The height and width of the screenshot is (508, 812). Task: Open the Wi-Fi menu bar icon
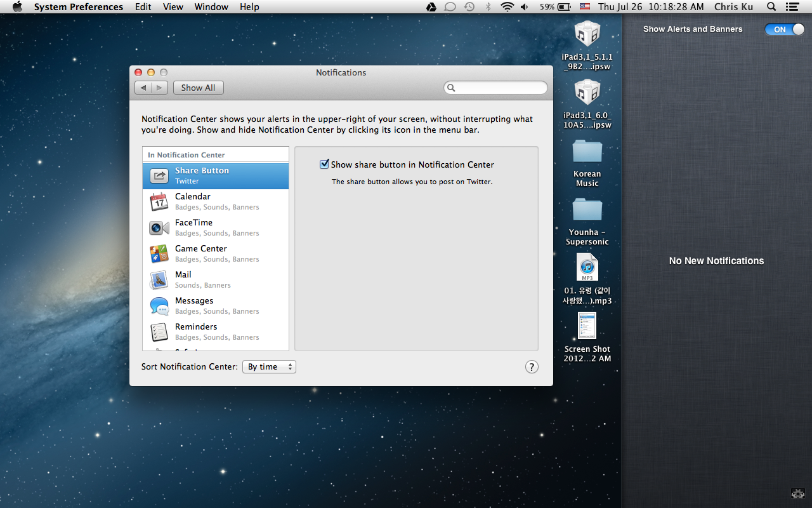pyautogui.click(x=507, y=7)
